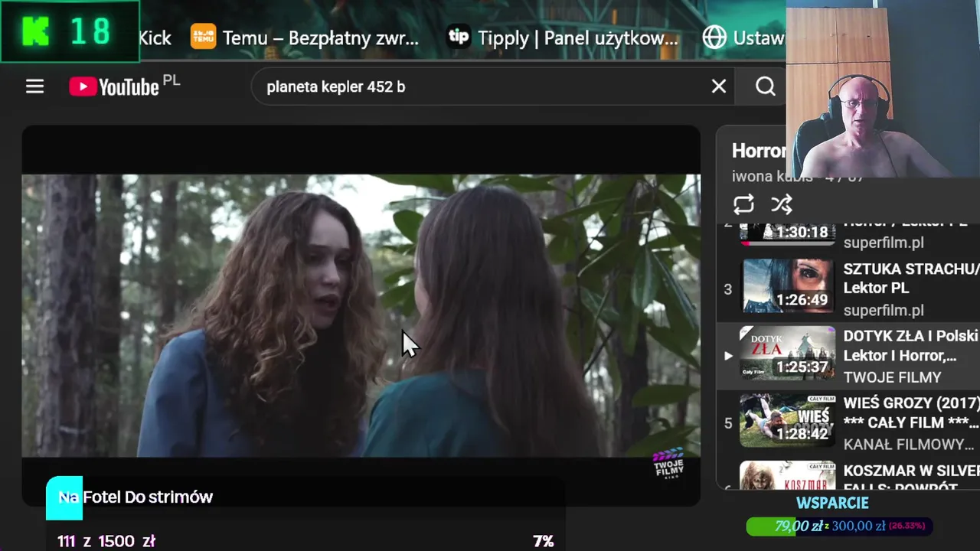Open the 'Horror' playlist title
This screenshot has width=980, height=551.
click(759, 151)
